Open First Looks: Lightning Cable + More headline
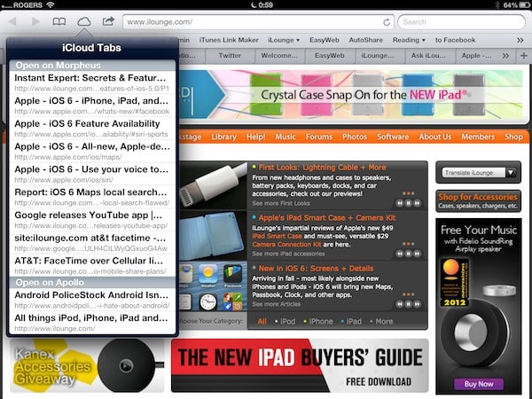This screenshot has height=399, width=532. [x=323, y=168]
